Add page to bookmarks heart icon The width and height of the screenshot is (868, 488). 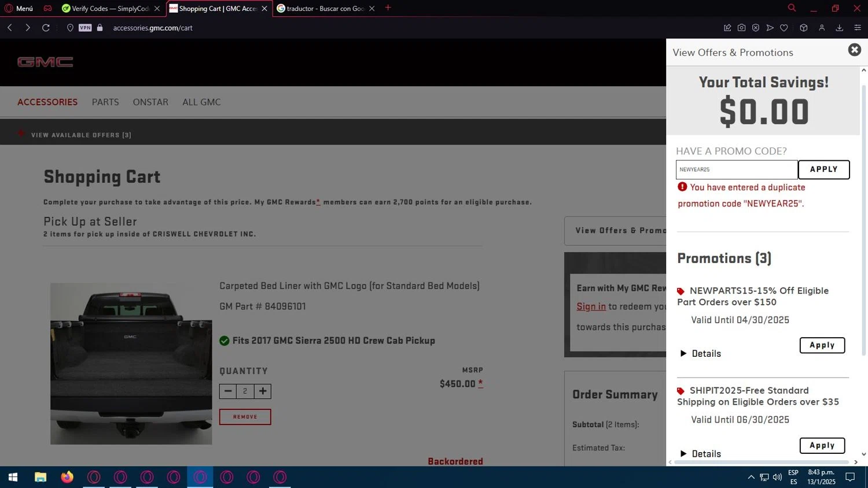pos(784,28)
